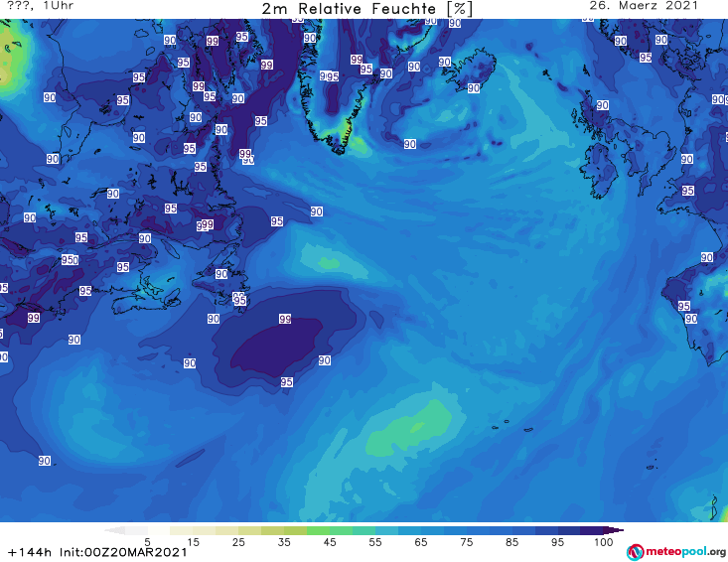The width and height of the screenshot is (728, 562).
Task: Click the dark purple humid core in the mid-Atlantic
Action: pos(276,346)
